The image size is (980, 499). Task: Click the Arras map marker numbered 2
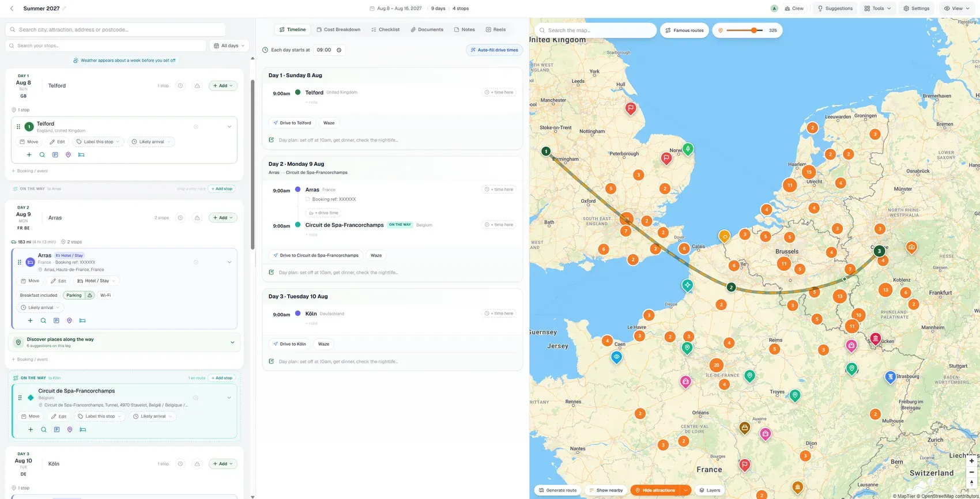(x=731, y=287)
